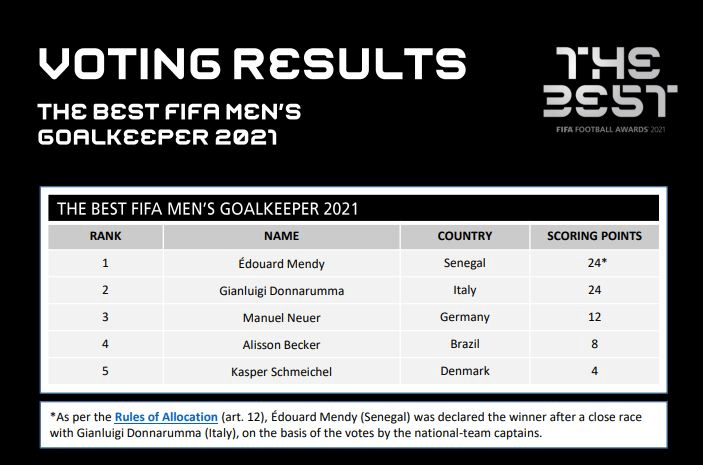Select the Kasper Schmeichel name cell
The image size is (703, 465).
(281, 372)
